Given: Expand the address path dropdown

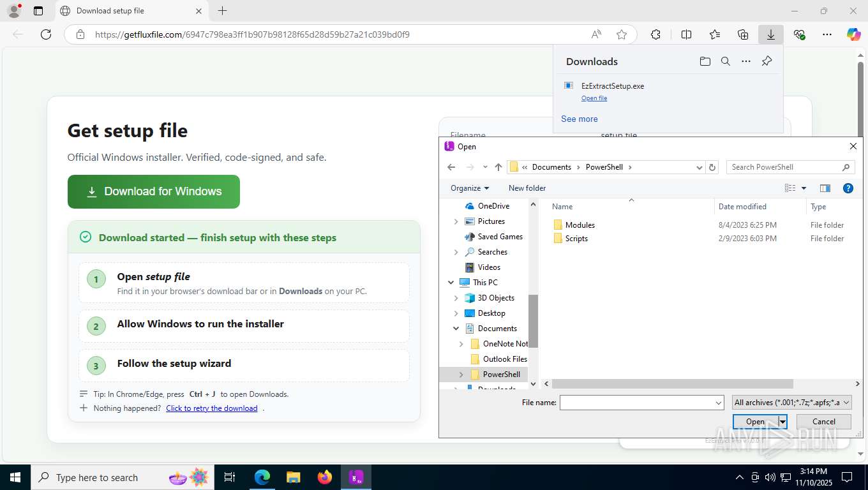Looking at the screenshot, I should tap(699, 167).
